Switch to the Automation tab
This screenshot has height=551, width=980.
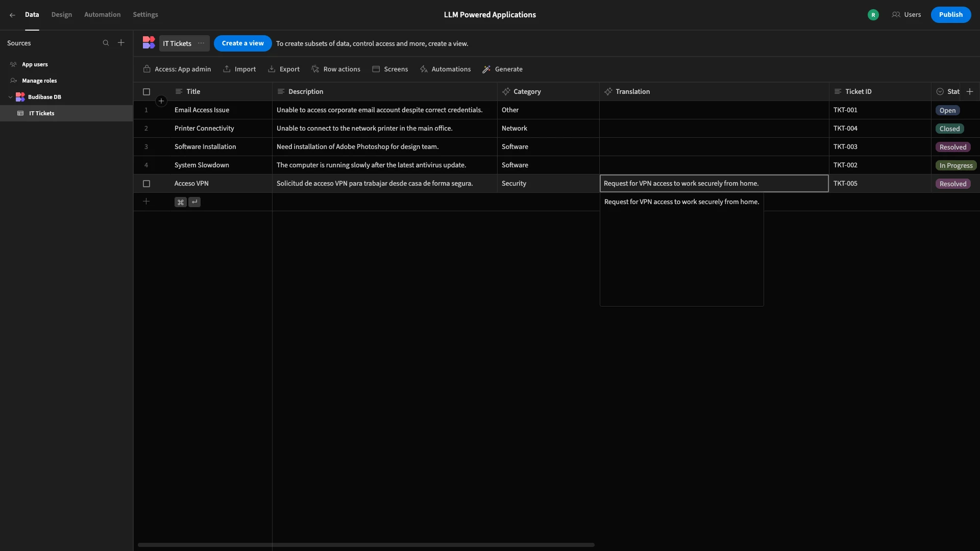click(x=103, y=15)
